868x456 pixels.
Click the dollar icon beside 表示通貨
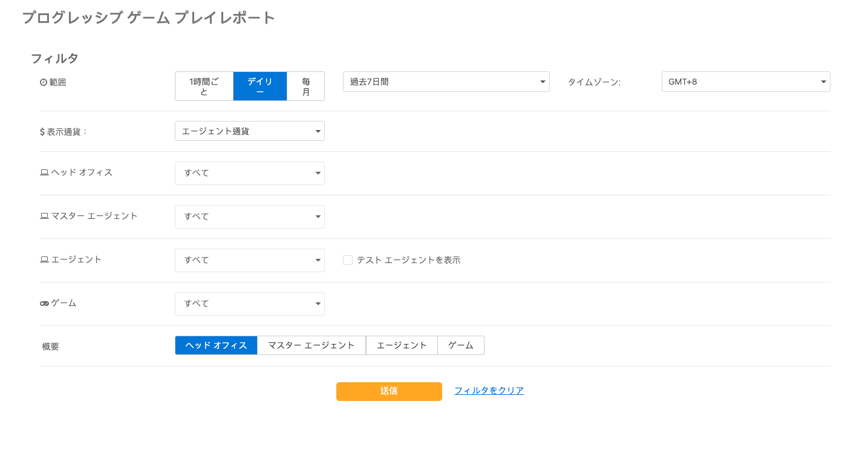coord(42,131)
